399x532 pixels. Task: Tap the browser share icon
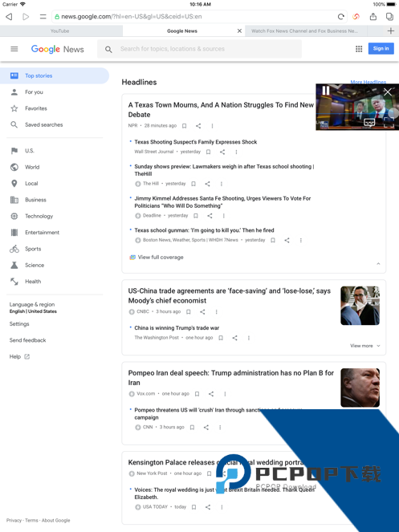tap(373, 16)
